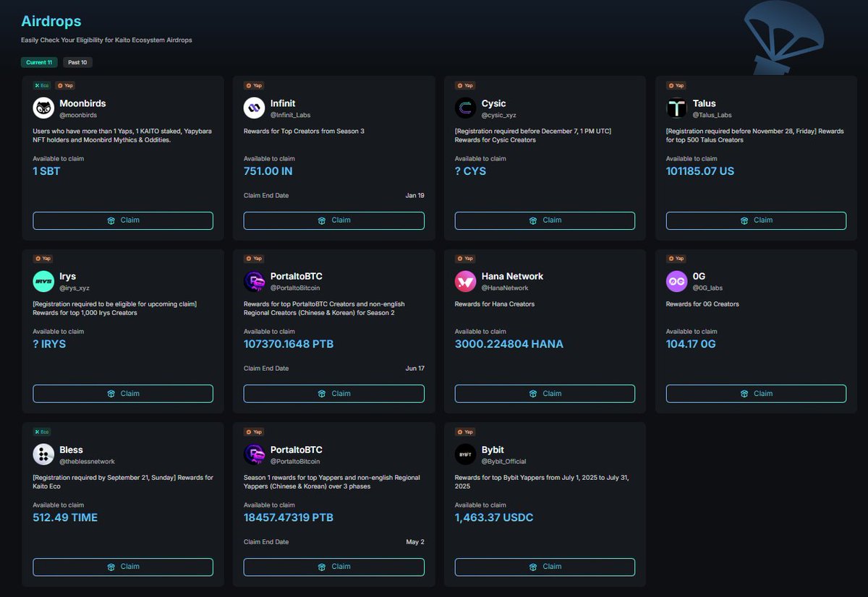Screen dimensions: 868x597
Task: Claim the 0G 104.17 airdrop
Action: coord(756,394)
